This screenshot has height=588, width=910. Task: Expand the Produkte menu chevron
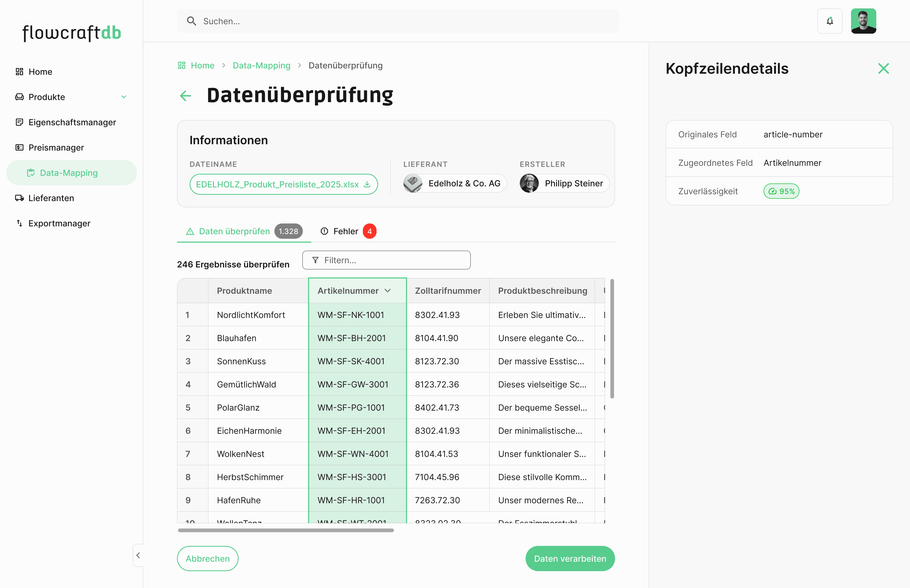(x=124, y=97)
